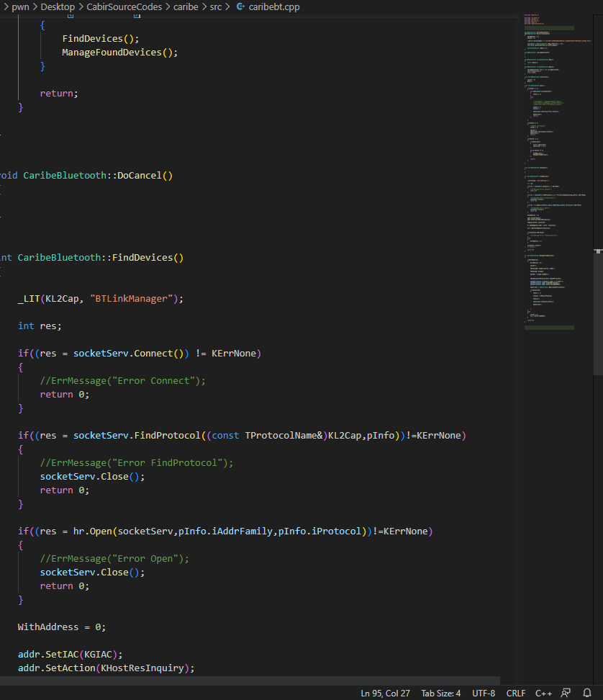Click the vertical scrollbar thumb
This screenshot has width=603, height=700.
(x=598, y=312)
